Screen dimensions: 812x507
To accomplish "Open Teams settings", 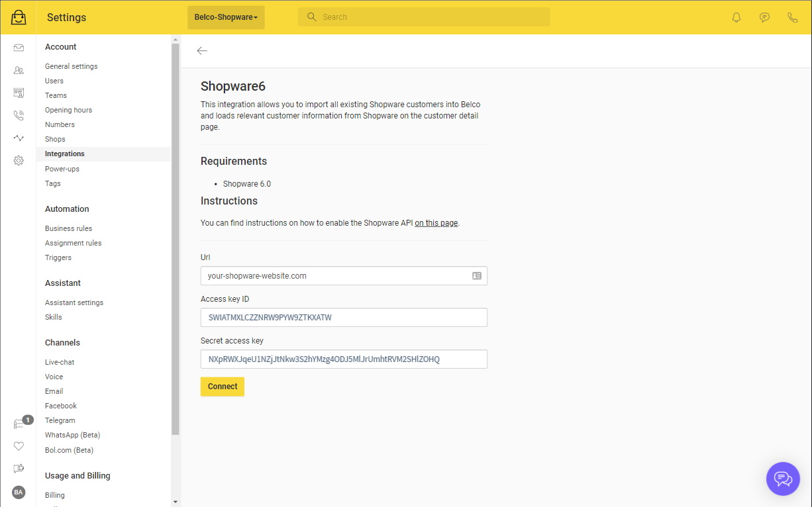I will tap(56, 95).
